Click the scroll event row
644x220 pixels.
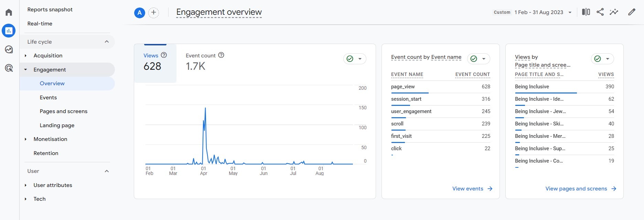[x=440, y=124]
